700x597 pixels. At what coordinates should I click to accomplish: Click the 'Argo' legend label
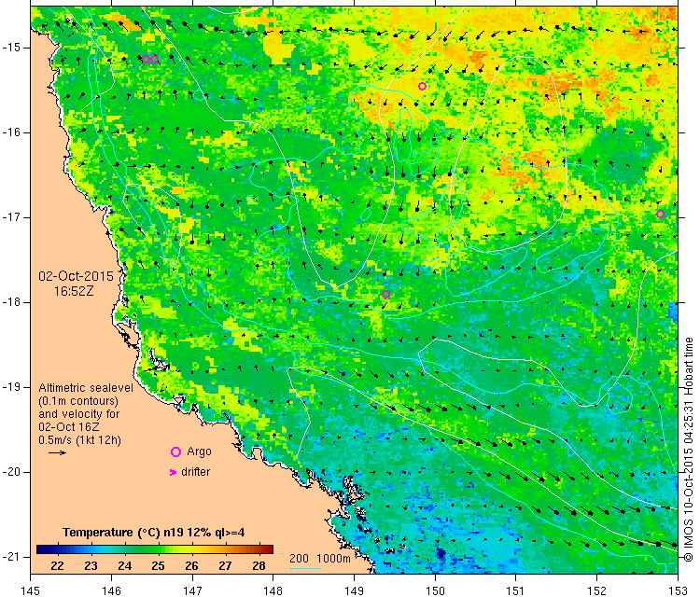tap(199, 451)
